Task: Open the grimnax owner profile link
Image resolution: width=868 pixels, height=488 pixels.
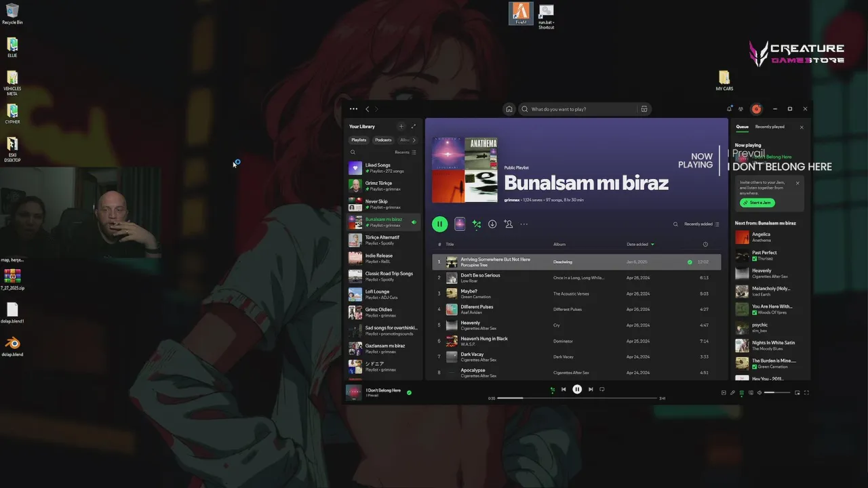Action: pyautogui.click(x=512, y=200)
